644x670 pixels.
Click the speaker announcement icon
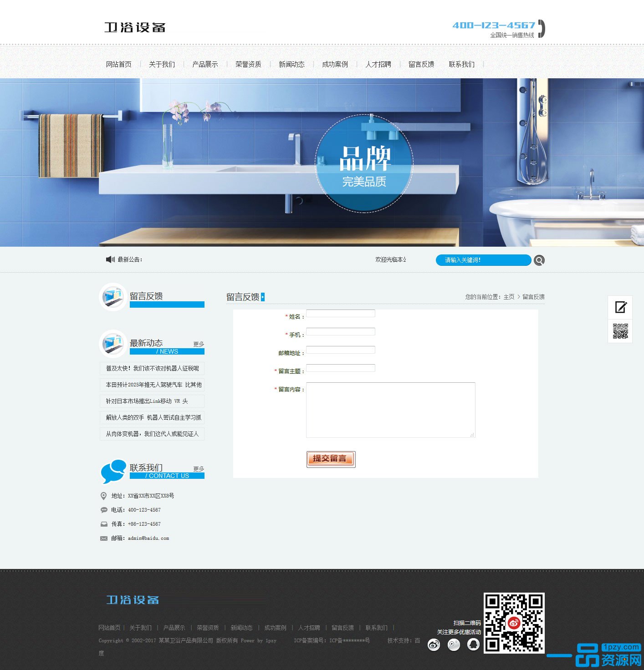[x=110, y=259]
